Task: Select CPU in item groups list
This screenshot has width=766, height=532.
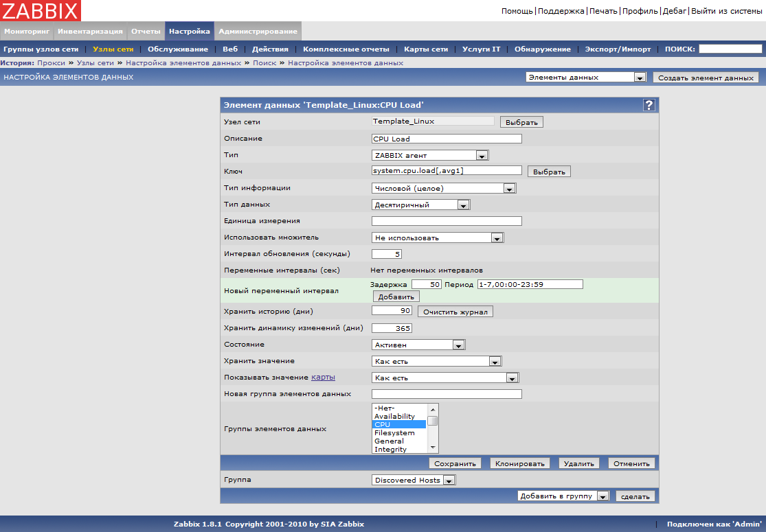Action: point(399,425)
